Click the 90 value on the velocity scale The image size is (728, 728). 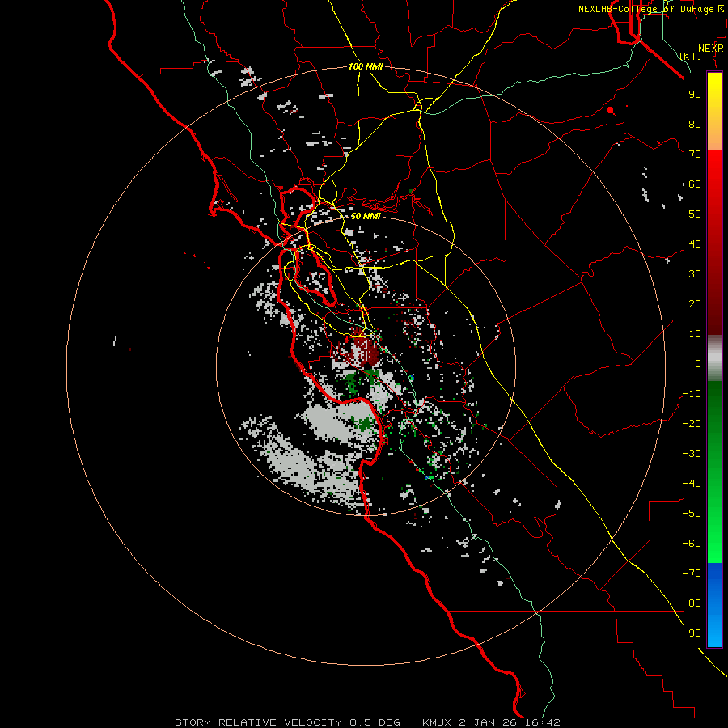click(695, 95)
